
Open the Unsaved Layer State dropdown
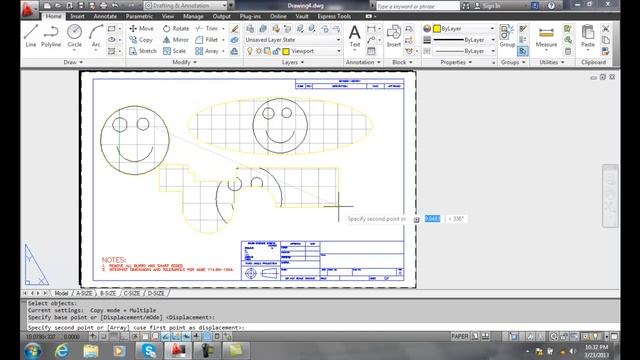coord(293,40)
